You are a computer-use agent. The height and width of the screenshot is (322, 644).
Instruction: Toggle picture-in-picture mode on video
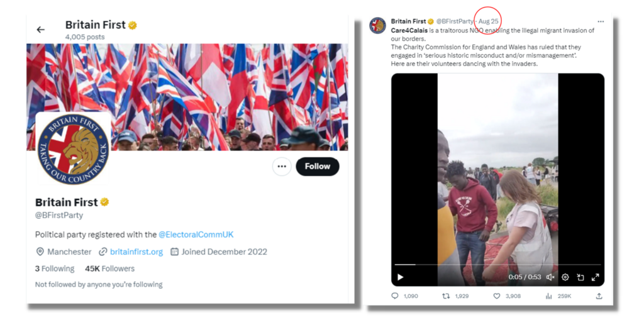(580, 277)
